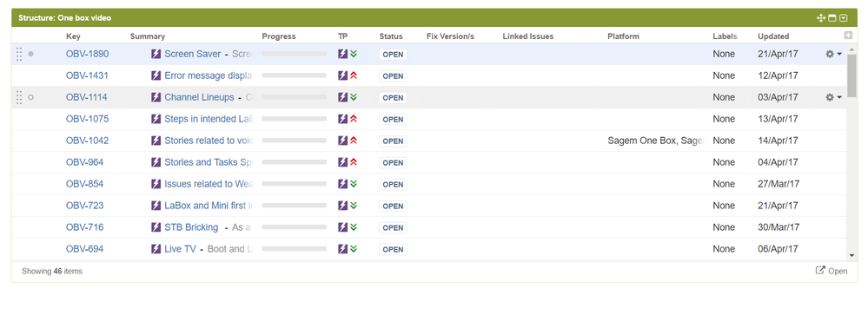Open issue OBV-723
The image size is (868, 315).
[x=84, y=206]
